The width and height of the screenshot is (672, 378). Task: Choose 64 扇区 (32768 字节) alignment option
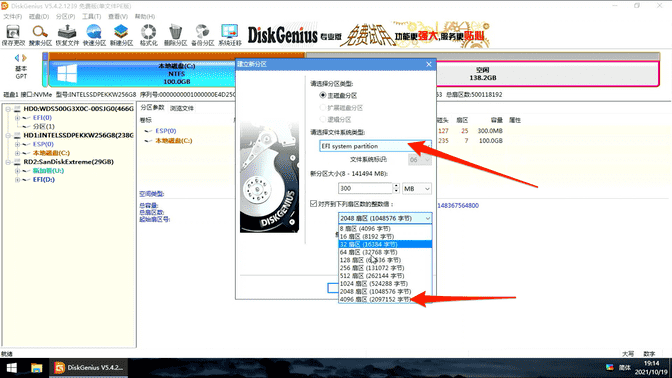pyautogui.click(x=385, y=252)
